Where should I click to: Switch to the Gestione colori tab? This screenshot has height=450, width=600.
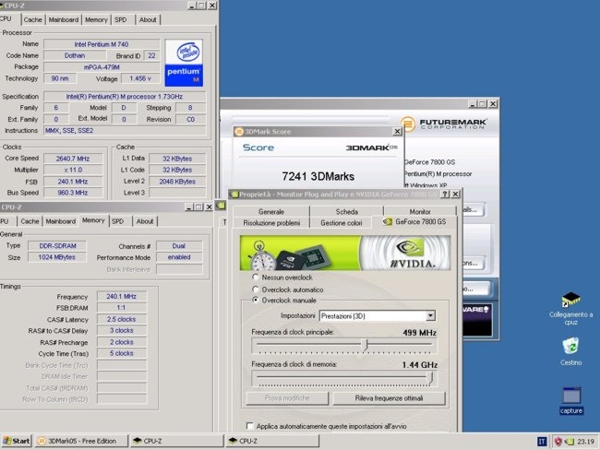click(x=340, y=223)
